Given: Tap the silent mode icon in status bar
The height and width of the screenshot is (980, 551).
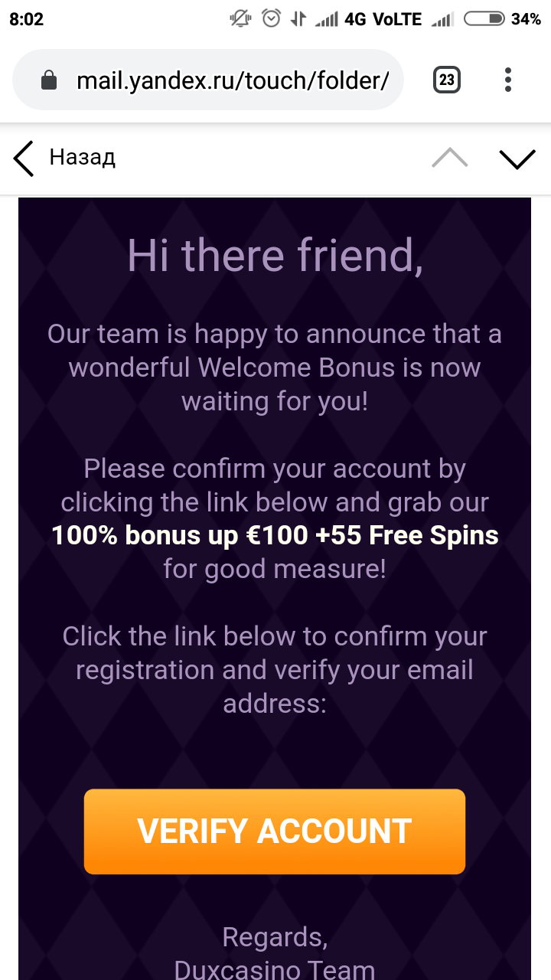Looking at the screenshot, I should tap(240, 19).
